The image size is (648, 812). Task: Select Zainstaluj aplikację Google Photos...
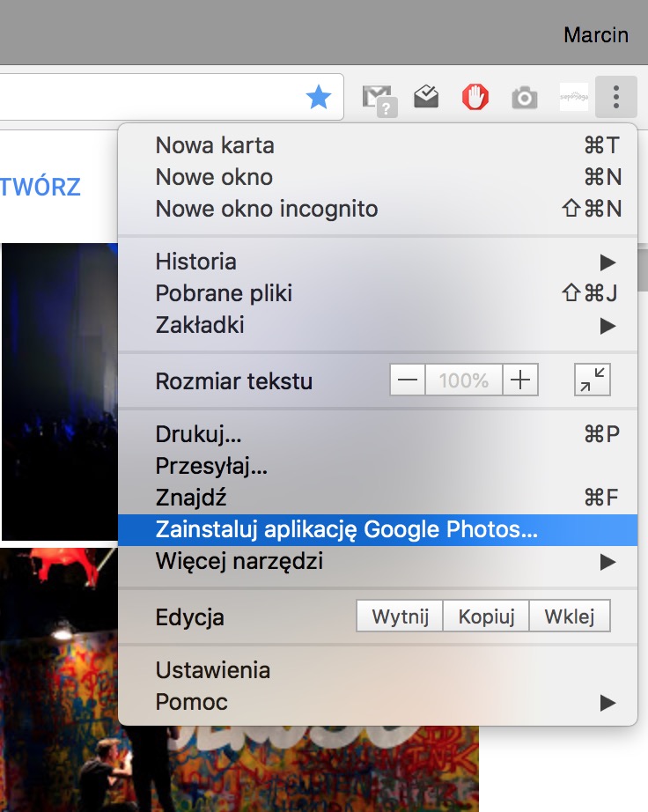point(378,530)
